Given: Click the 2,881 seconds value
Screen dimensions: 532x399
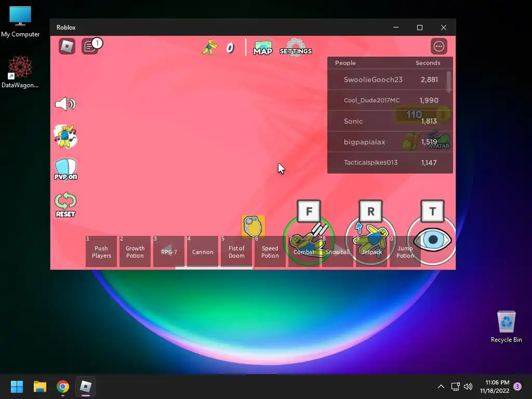Looking at the screenshot, I should pyautogui.click(x=429, y=79).
